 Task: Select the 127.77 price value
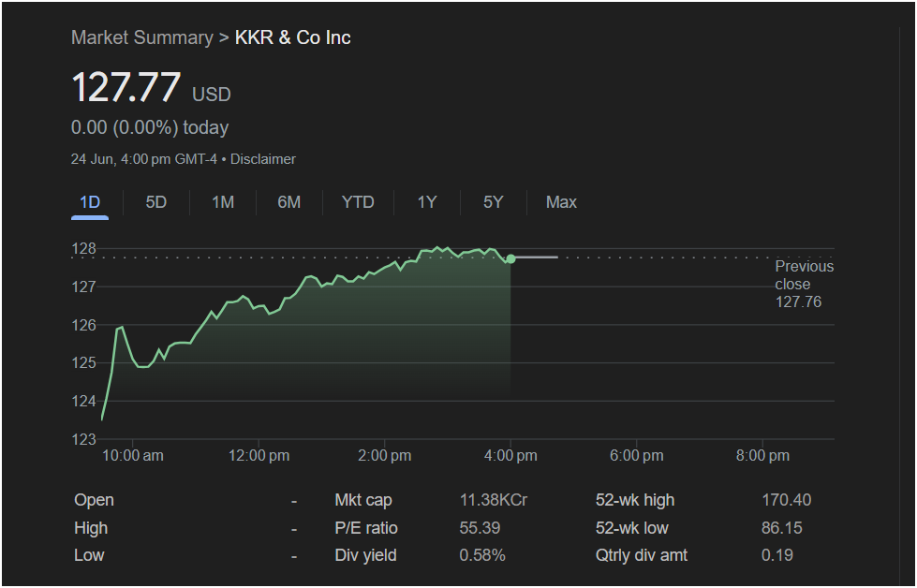click(x=126, y=87)
